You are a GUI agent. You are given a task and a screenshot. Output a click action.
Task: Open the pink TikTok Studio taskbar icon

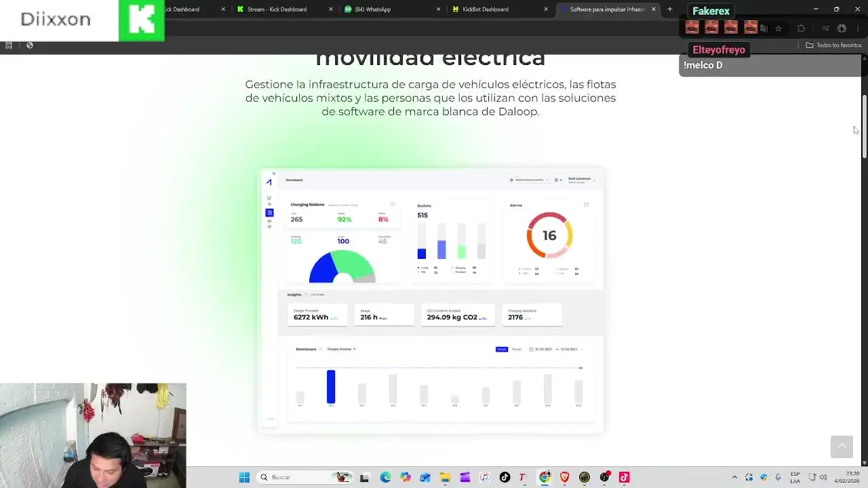click(624, 477)
